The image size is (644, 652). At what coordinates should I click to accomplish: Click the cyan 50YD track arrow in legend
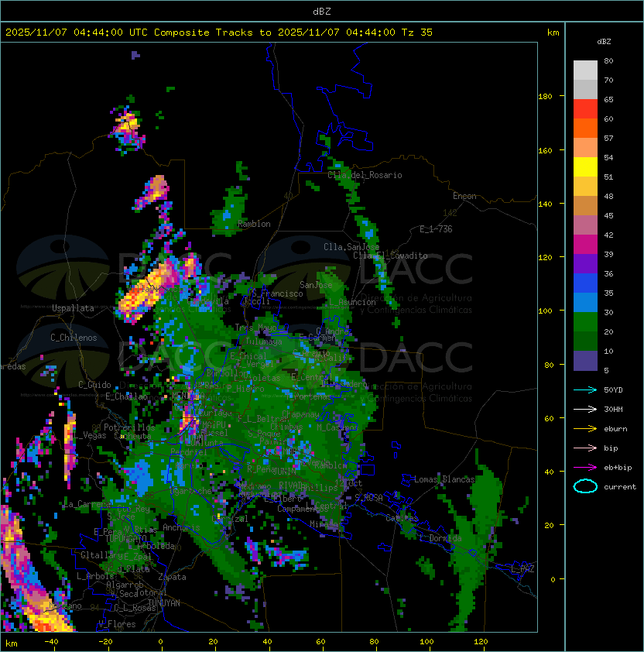[x=585, y=389]
